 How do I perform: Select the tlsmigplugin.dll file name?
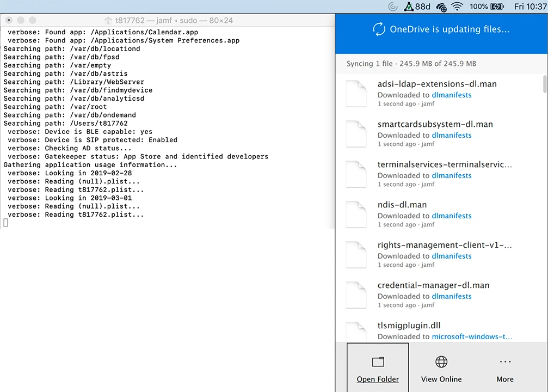click(x=409, y=325)
